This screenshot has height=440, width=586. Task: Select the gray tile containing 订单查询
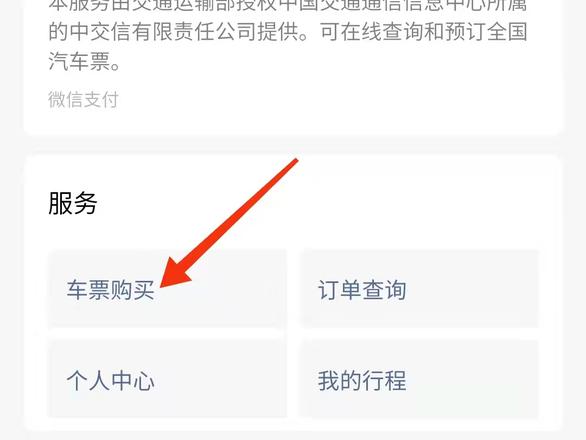[x=420, y=289]
